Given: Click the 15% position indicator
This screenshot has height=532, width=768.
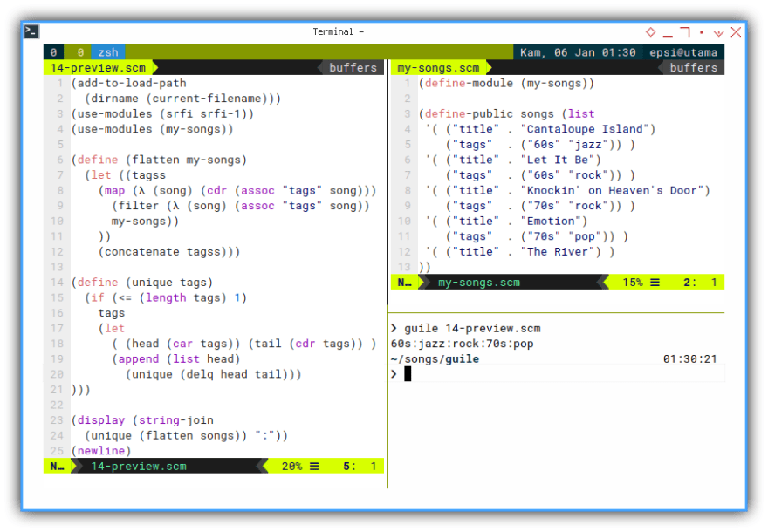Looking at the screenshot, I should pos(633,283).
